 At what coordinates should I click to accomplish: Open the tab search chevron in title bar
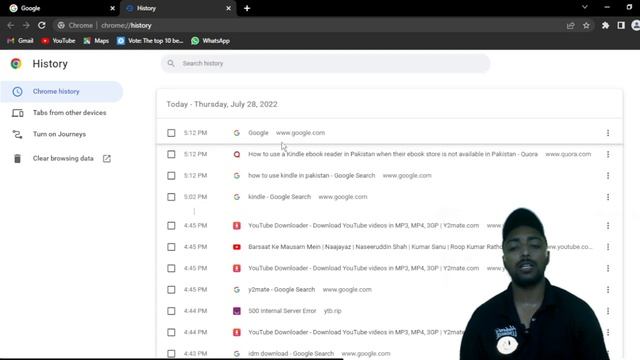point(584,7)
